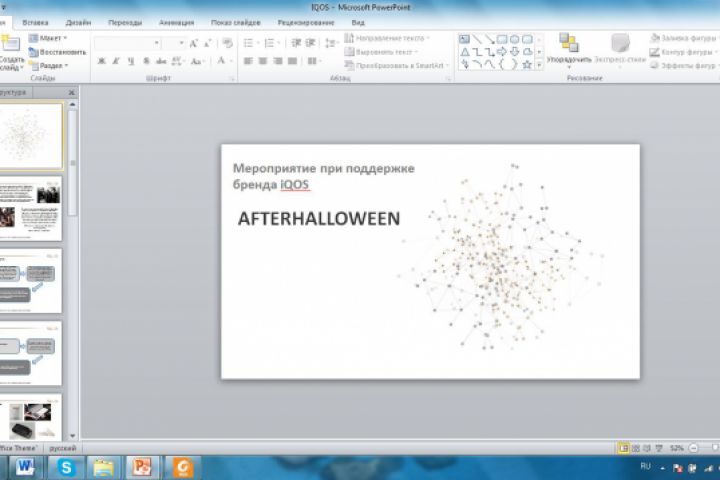The height and width of the screenshot is (480, 720).
Task: Open Вид ribbon tab
Action: tap(358, 23)
